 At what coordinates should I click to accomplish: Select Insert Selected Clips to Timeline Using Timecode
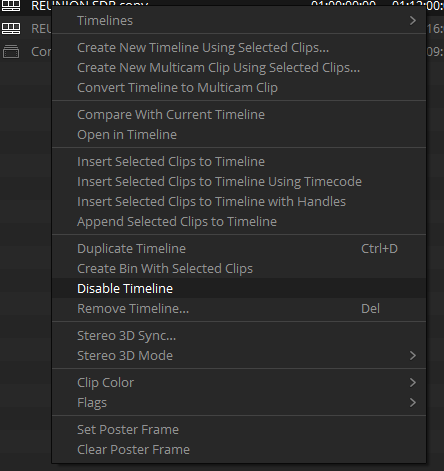click(239, 182)
